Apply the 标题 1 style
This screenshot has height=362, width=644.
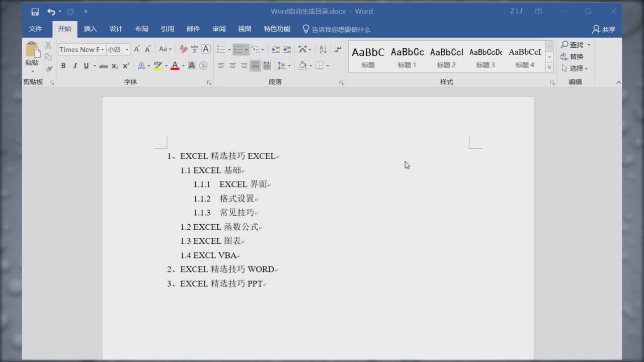pyautogui.click(x=407, y=57)
